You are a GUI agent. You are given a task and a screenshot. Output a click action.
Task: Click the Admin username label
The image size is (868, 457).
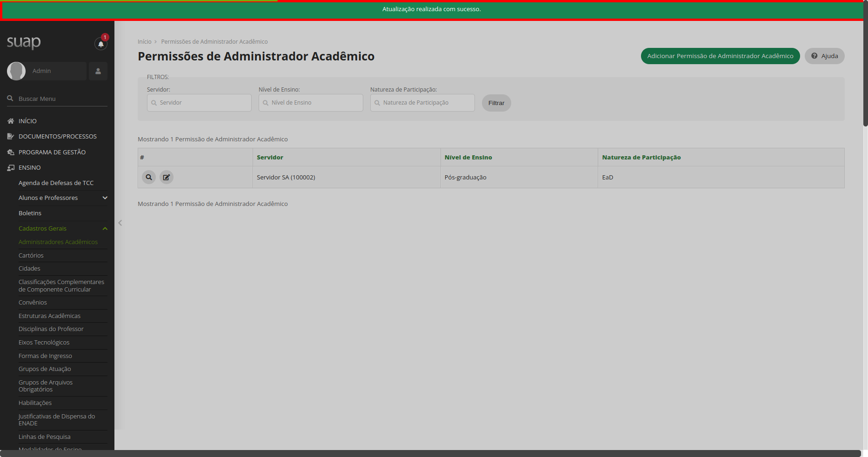coord(42,71)
